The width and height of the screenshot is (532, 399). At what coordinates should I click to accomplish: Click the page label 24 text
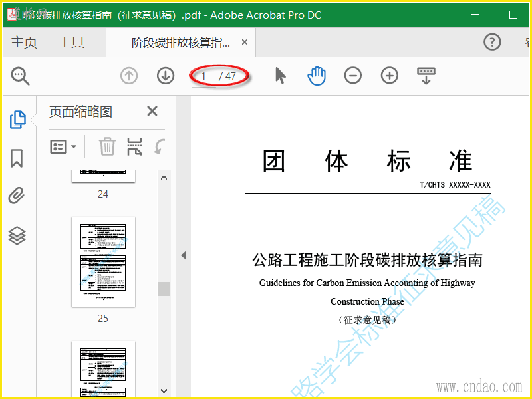click(x=103, y=194)
